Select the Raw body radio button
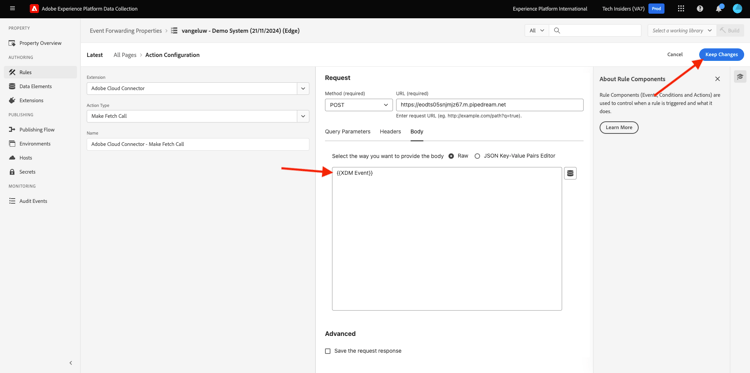Image resolution: width=750 pixels, height=373 pixels. point(451,156)
